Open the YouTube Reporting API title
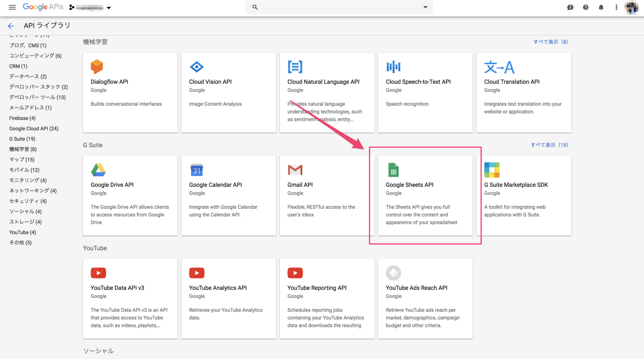 click(317, 288)
